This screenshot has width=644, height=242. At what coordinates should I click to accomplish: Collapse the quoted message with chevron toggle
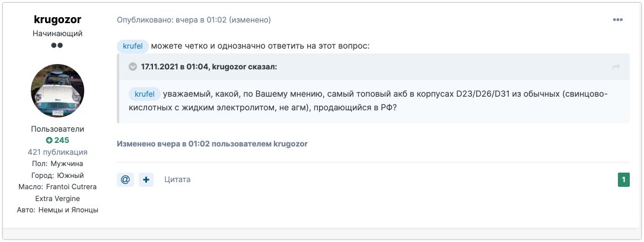click(133, 66)
